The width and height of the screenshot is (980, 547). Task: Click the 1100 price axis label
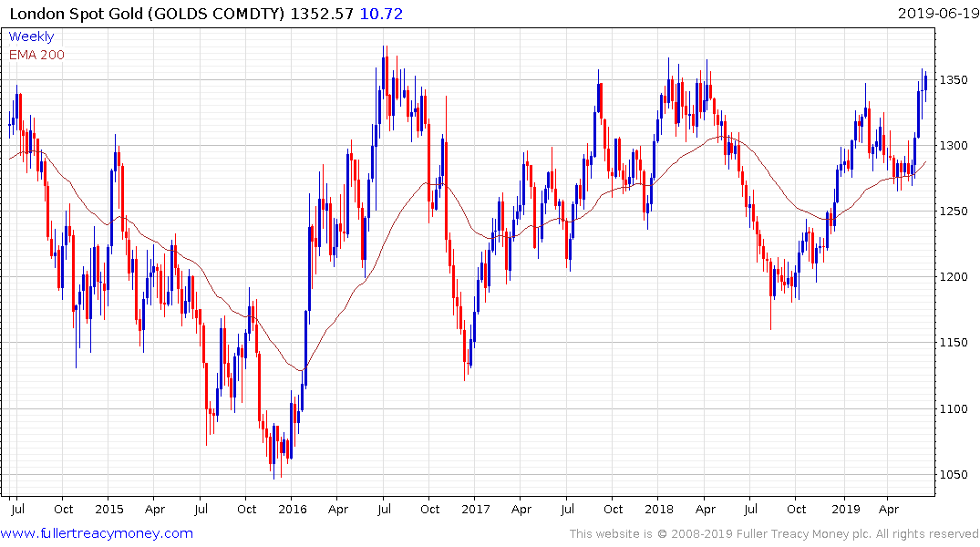(954, 408)
